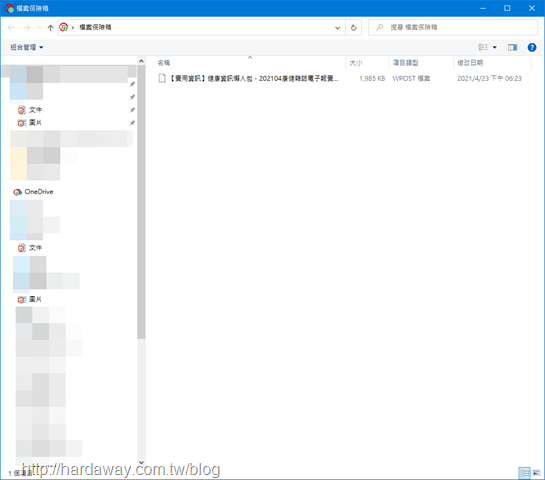Viewport: 545px width, 480px height.
Task: Toggle the preview pane
Action: (x=512, y=47)
